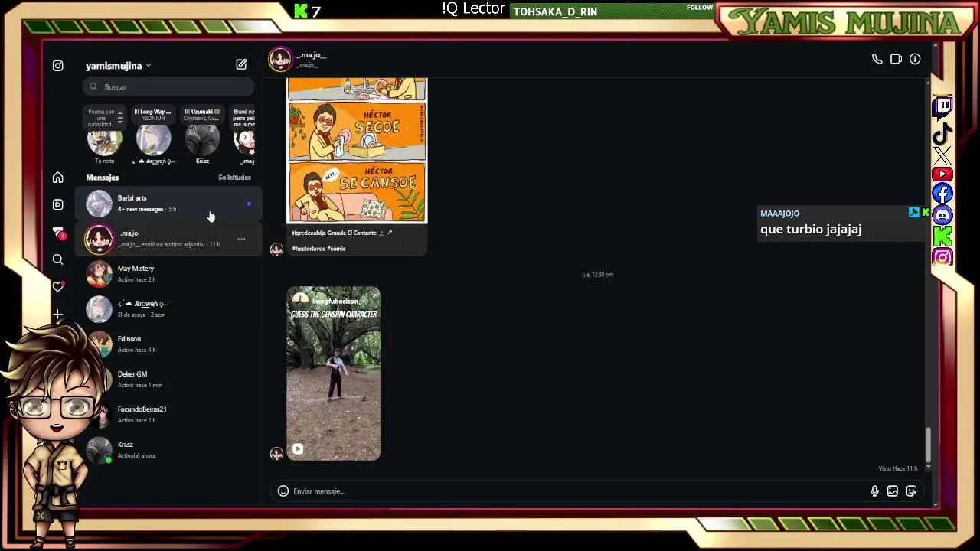Open the Twitch icon on stream overlay

point(942,106)
